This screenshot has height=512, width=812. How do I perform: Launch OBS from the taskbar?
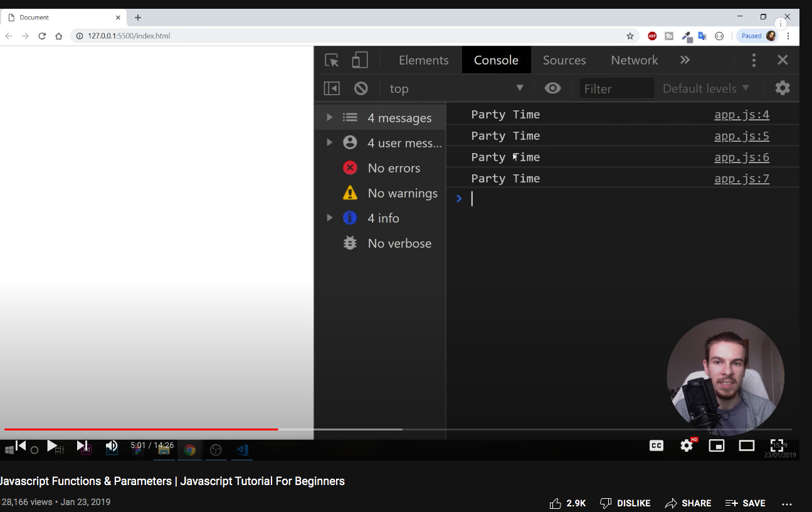[x=216, y=449]
